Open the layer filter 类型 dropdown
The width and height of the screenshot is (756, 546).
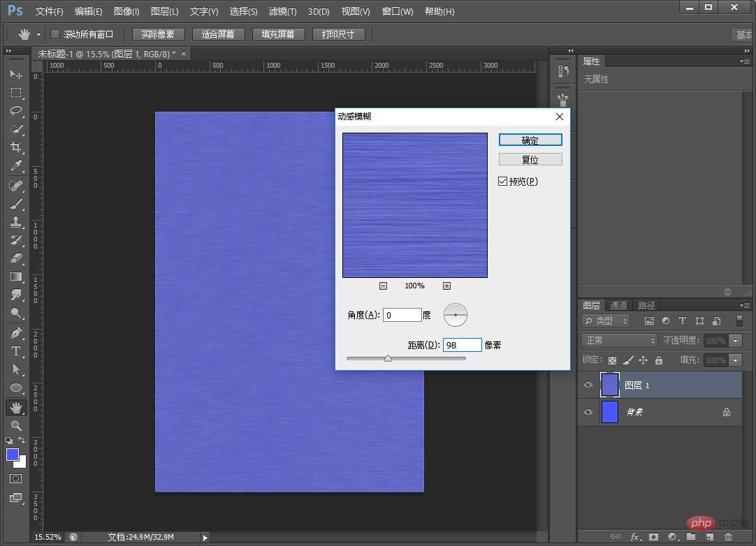(606, 320)
